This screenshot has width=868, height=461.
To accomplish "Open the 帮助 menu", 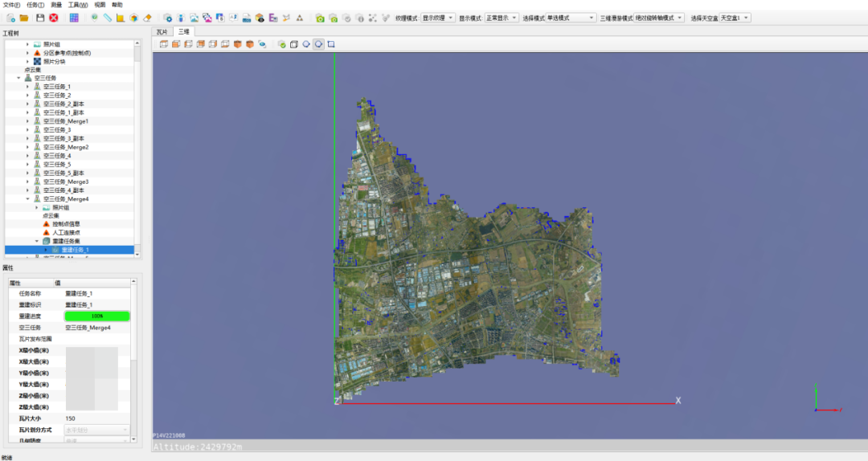I will pyautogui.click(x=117, y=5).
